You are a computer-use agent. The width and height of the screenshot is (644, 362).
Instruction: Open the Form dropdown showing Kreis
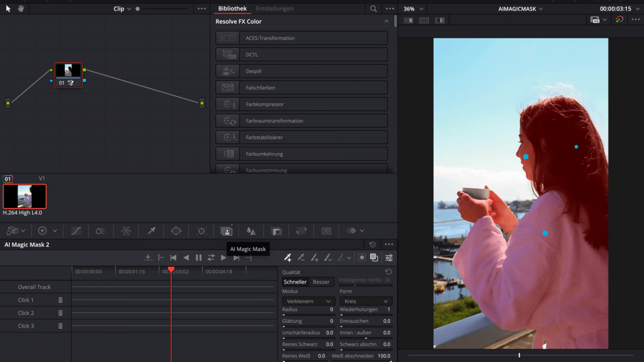coord(366,301)
